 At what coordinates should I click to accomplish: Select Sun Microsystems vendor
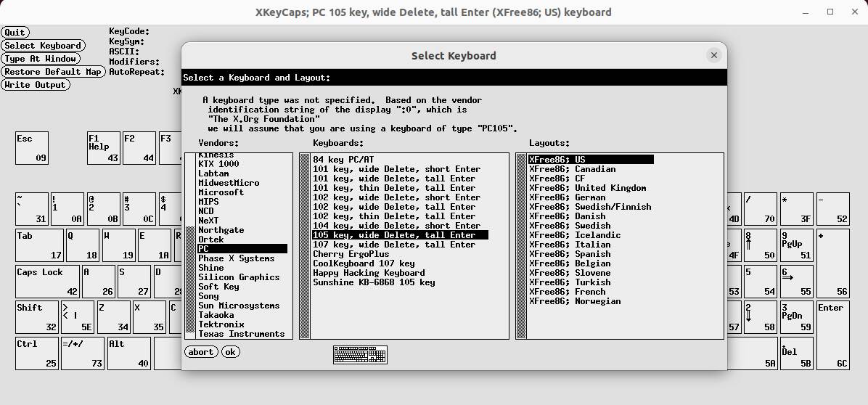239,306
